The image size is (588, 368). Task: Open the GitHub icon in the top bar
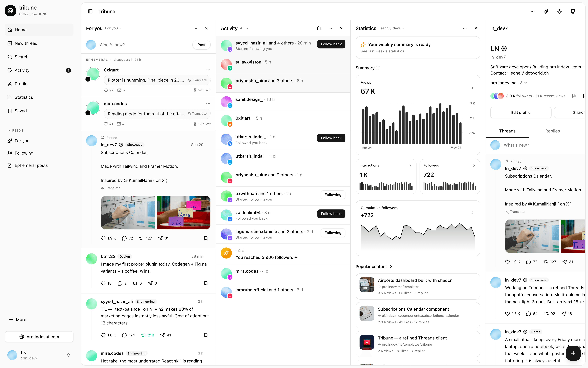[573, 11]
